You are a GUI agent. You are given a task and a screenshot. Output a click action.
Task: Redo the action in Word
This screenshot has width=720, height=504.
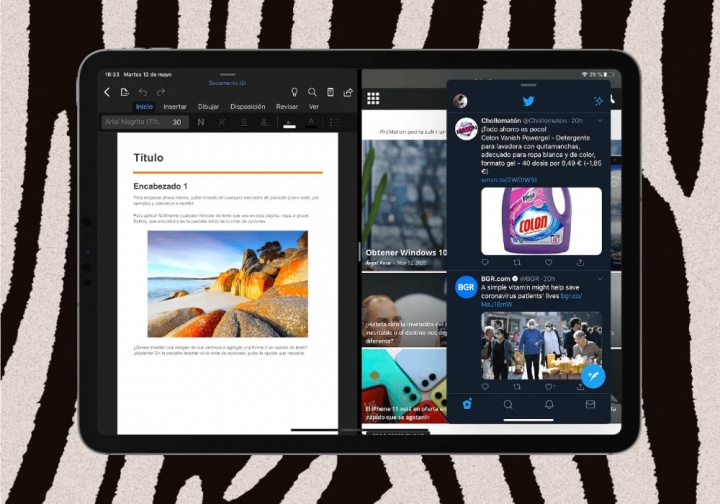click(x=161, y=92)
